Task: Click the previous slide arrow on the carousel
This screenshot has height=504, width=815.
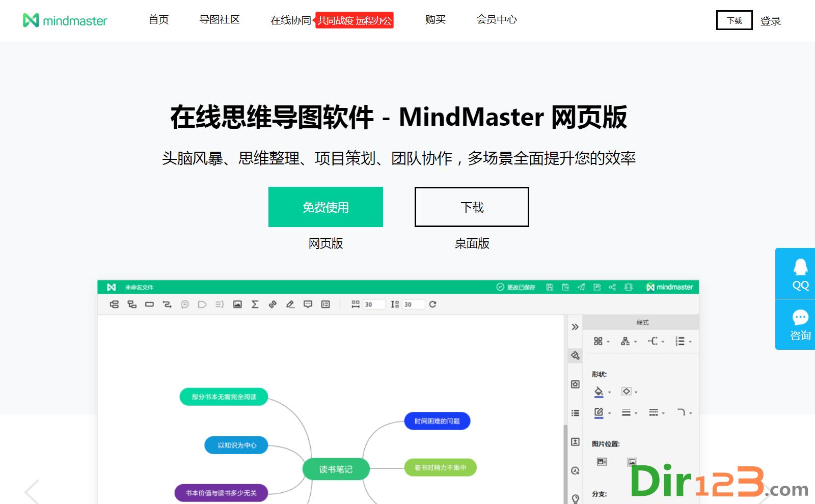Action: point(32,491)
